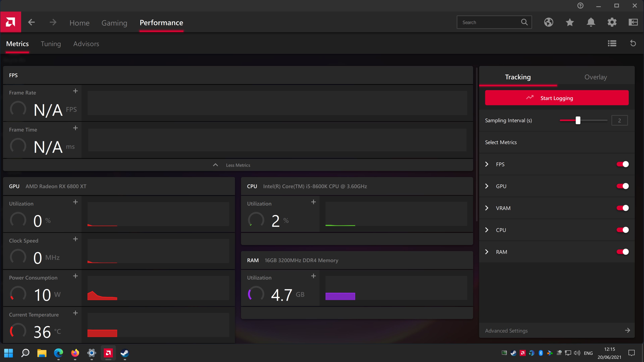The height and width of the screenshot is (362, 644).
Task: Open favorites with the star icon
Action: tap(570, 22)
